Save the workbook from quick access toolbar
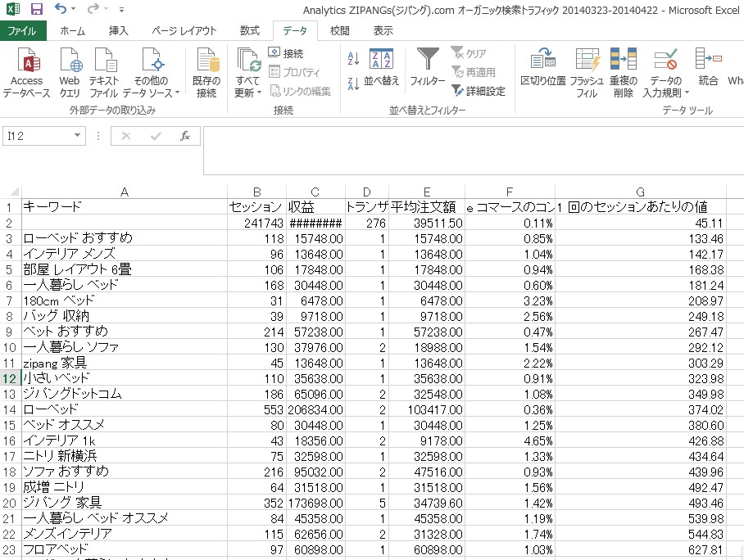 pyautogui.click(x=36, y=9)
